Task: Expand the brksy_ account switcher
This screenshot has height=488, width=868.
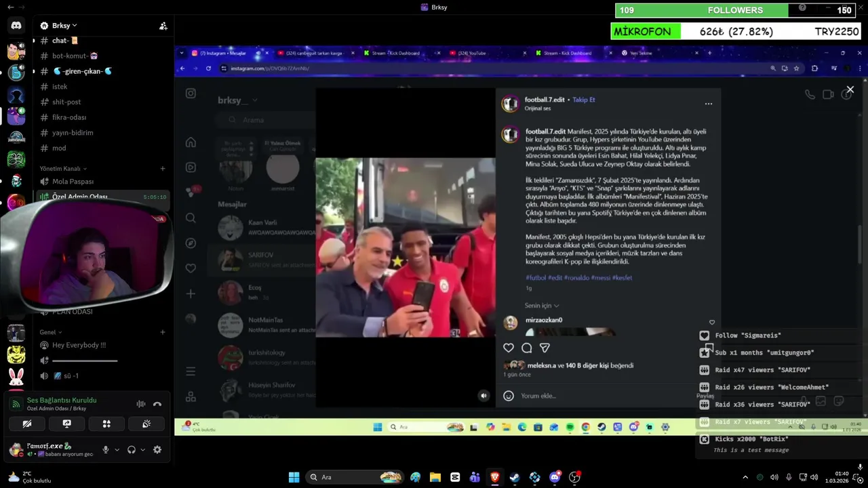Action: click(238, 100)
